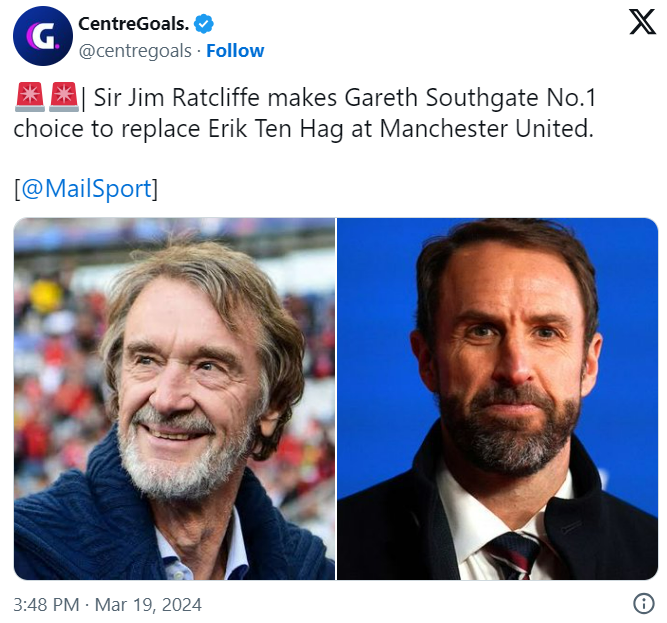The width and height of the screenshot is (667, 623).
Task: Click the Twitter info circle icon
Action: tap(644, 604)
